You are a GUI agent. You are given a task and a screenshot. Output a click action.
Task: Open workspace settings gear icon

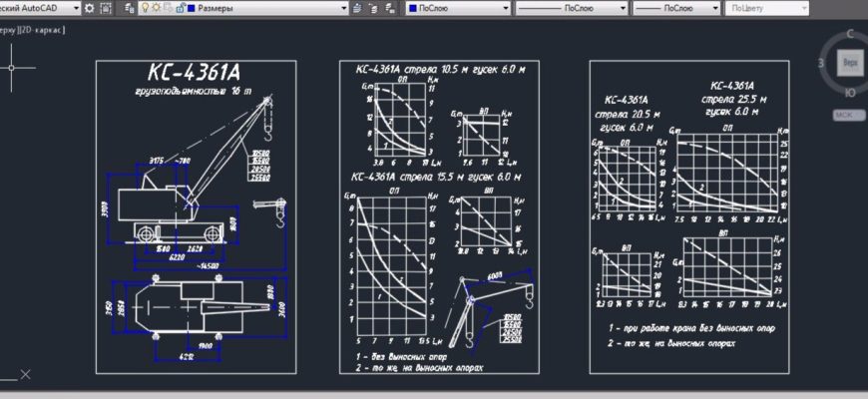90,8
